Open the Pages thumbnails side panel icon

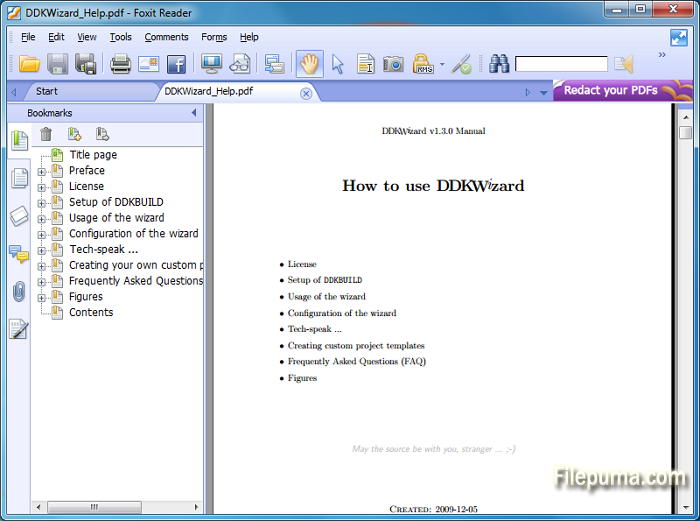coord(19,178)
